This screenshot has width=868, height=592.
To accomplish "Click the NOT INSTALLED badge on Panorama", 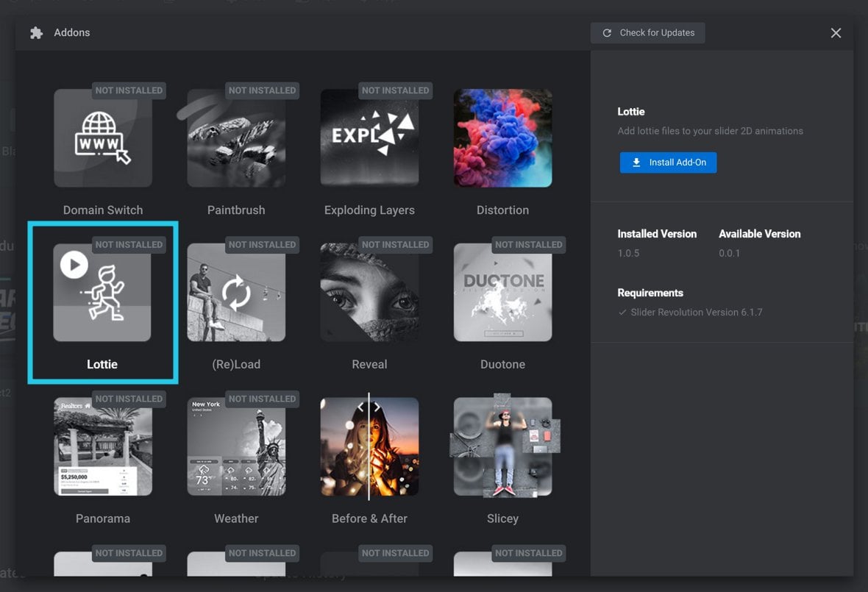I will (x=129, y=399).
